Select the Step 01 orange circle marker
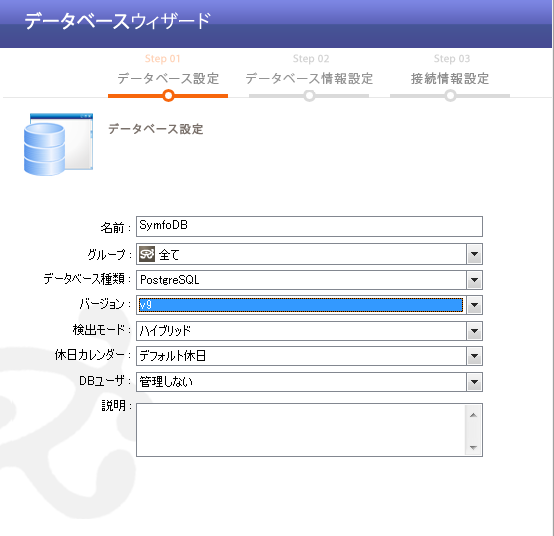554x536 pixels. point(169,95)
